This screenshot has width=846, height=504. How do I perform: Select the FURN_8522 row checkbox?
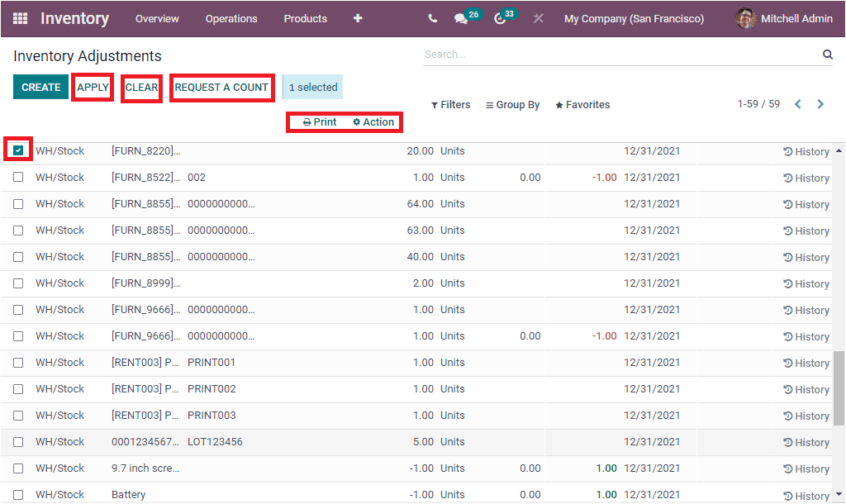(x=18, y=177)
